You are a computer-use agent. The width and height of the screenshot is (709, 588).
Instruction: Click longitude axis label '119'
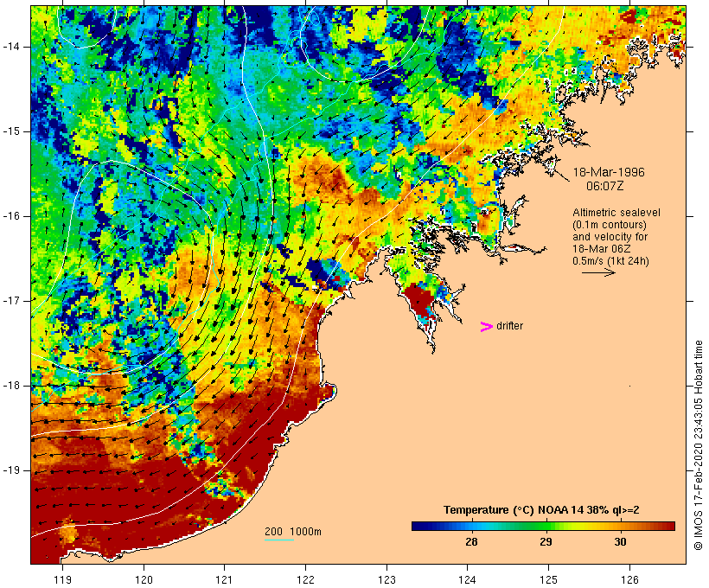(62, 579)
